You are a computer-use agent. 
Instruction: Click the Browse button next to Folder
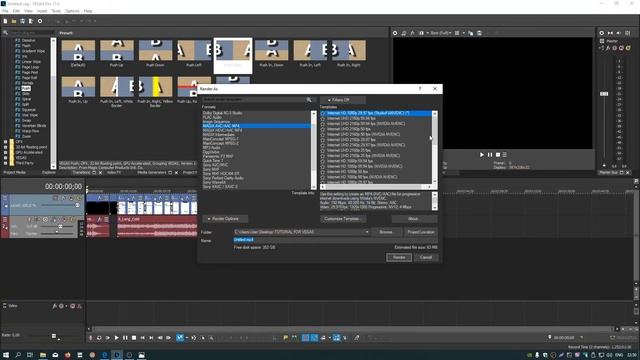[386, 232]
